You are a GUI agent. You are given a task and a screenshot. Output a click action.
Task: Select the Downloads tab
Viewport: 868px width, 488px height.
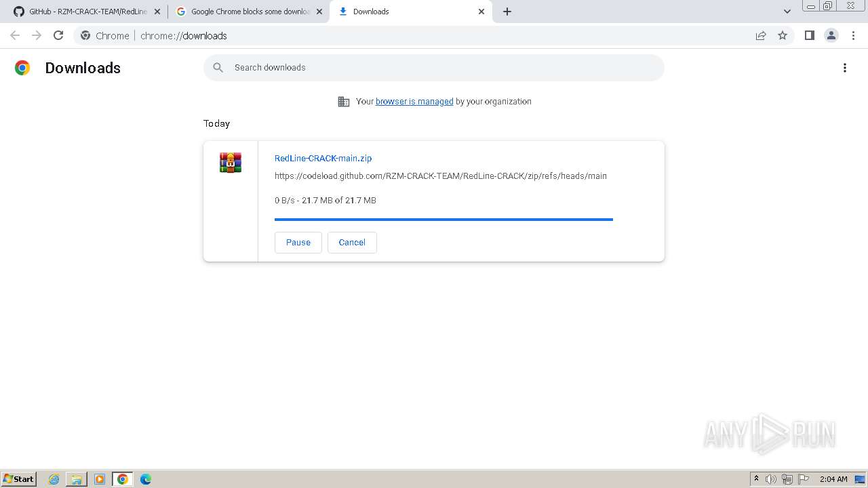410,12
